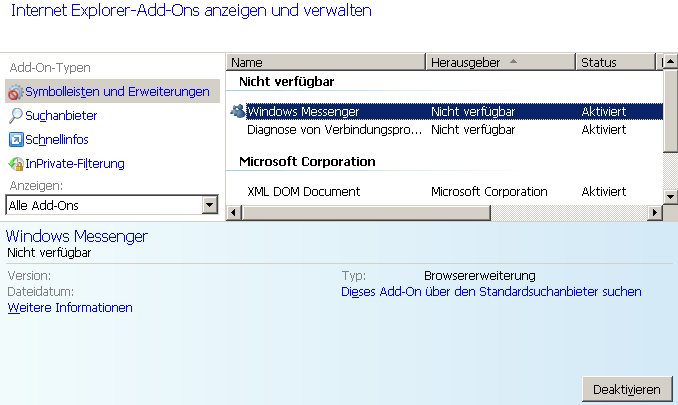Select Symbolleisten und Erweiterungen add-on type
This screenshot has height=405, width=678.
[x=112, y=91]
